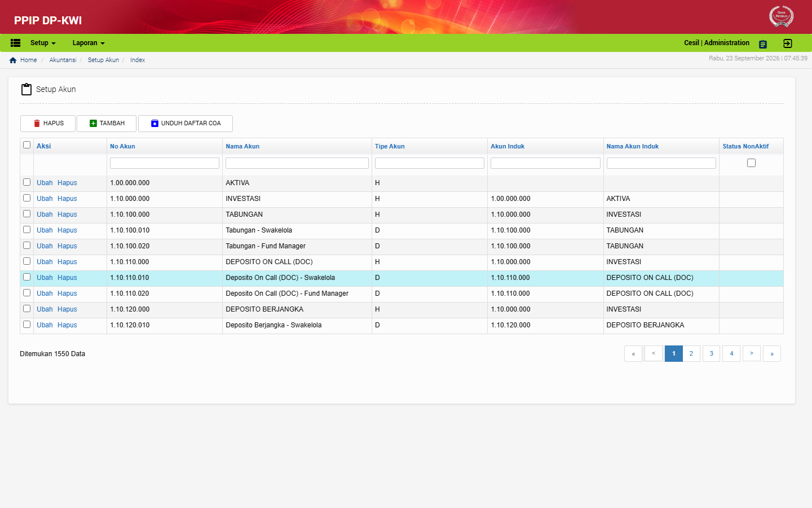Go to next page with > button
This screenshot has height=508, width=812.
point(752,353)
